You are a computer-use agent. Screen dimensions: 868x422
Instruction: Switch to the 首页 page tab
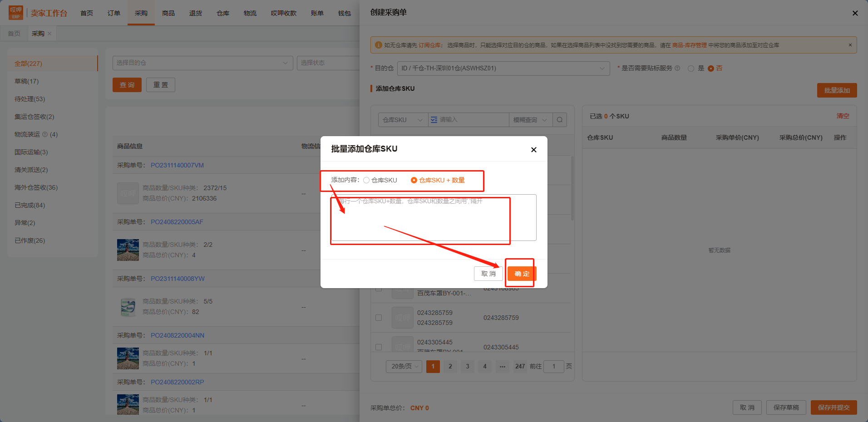(14, 34)
